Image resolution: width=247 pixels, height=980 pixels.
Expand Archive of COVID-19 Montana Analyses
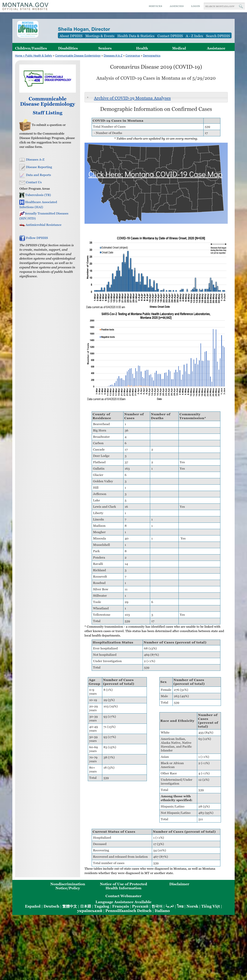(x=132, y=98)
